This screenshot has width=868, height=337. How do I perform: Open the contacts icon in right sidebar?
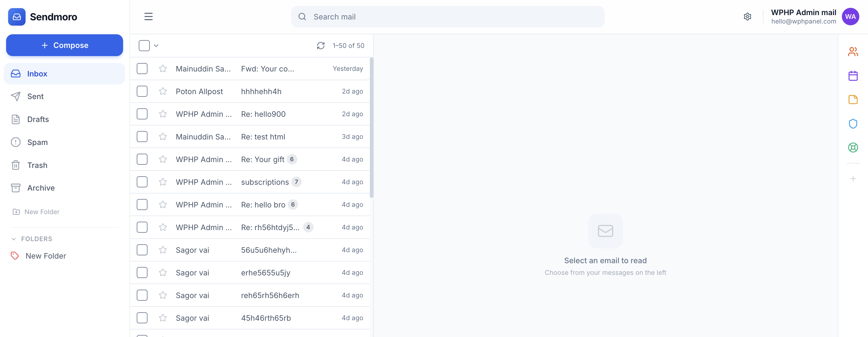(x=853, y=52)
